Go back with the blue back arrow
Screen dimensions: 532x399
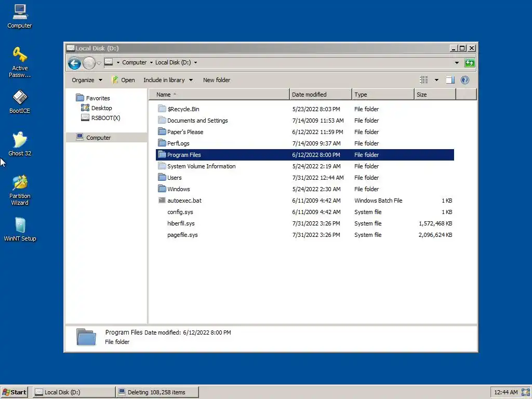[74, 63]
